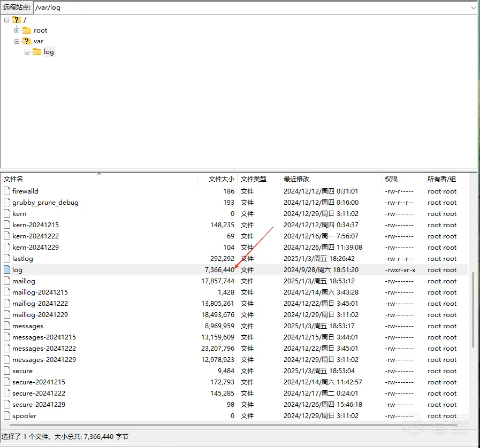480x448 pixels.
Task: Select the log folder in the tree
Action: [49, 52]
